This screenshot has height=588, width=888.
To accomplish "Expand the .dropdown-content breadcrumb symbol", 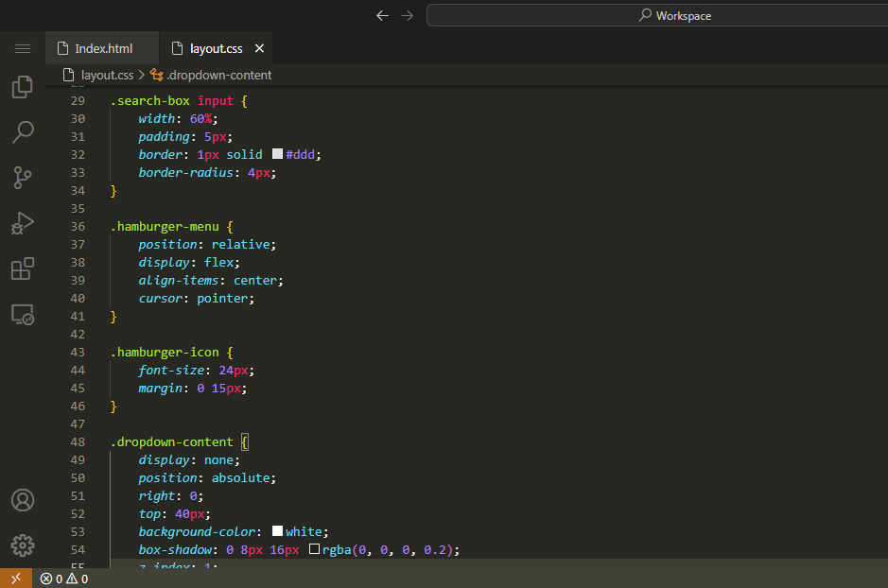I will pyautogui.click(x=218, y=75).
